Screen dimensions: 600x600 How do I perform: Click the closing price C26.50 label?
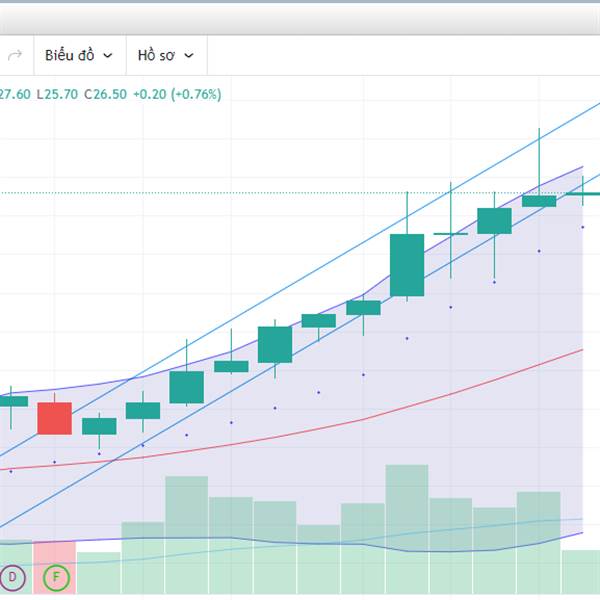coord(105,95)
